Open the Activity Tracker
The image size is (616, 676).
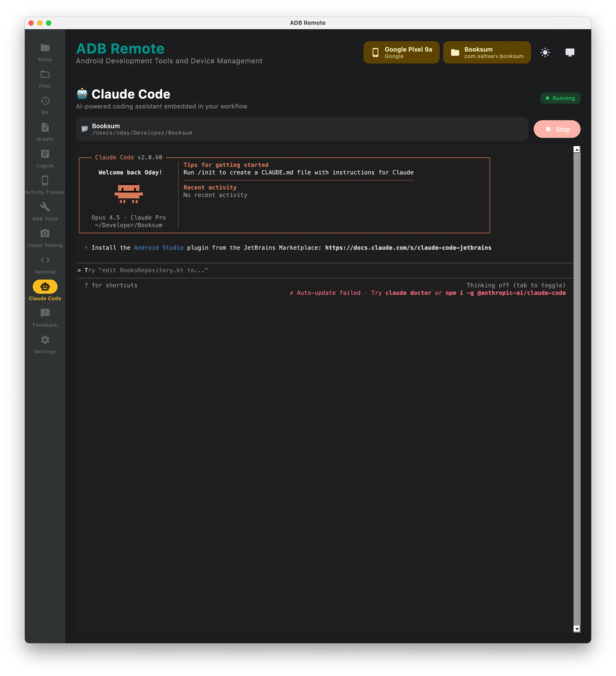(x=44, y=185)
